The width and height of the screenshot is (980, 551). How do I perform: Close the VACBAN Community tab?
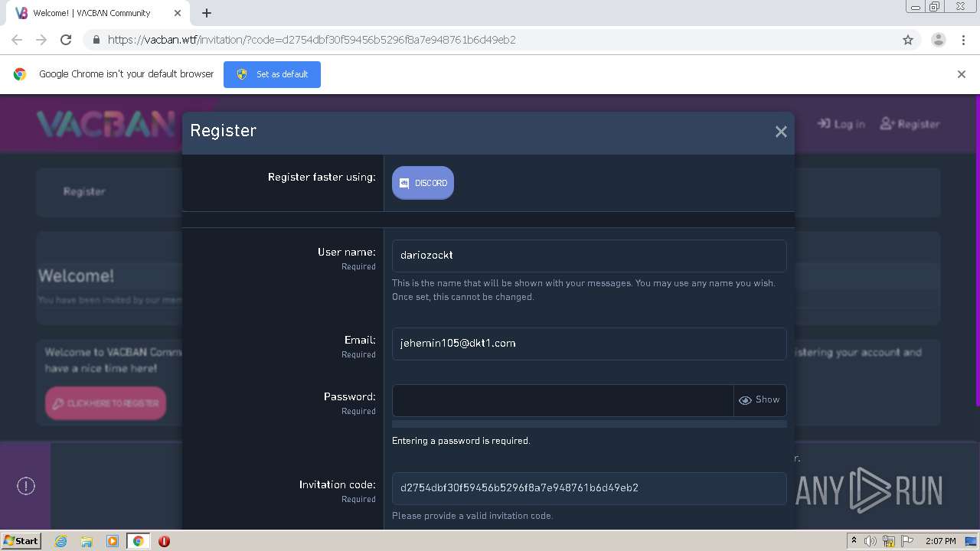178,13
